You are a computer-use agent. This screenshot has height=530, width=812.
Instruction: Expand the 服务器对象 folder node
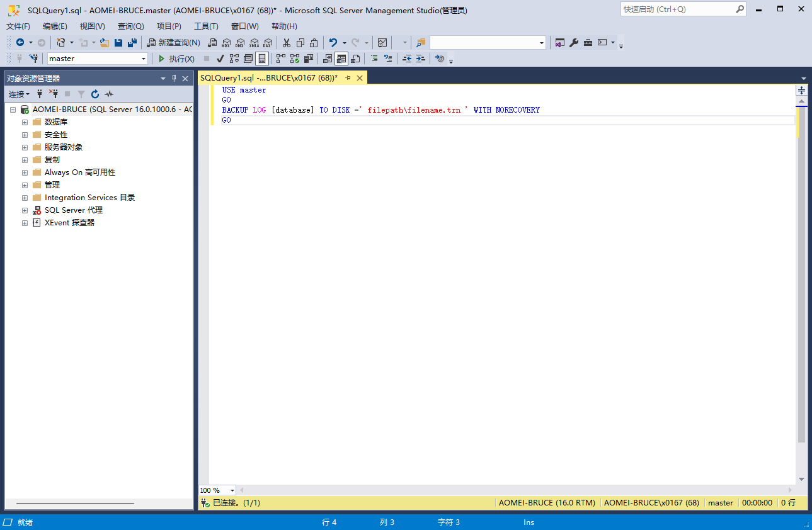click(x=25, y=147)
